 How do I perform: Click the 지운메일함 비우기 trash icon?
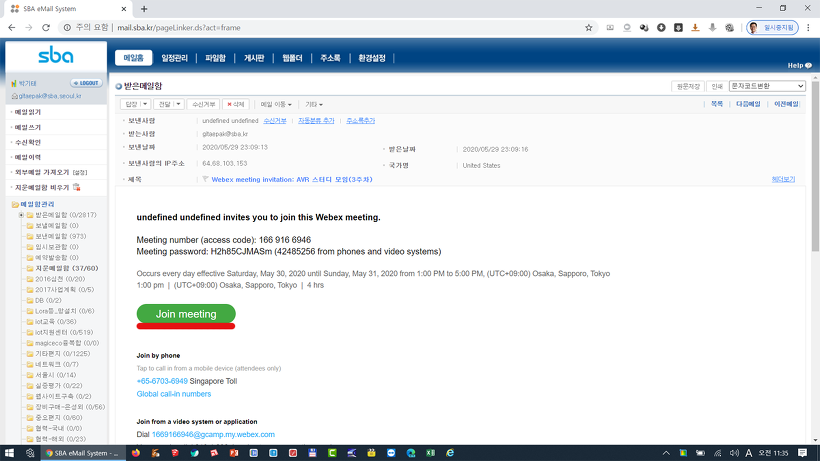[x=76, y=187]
